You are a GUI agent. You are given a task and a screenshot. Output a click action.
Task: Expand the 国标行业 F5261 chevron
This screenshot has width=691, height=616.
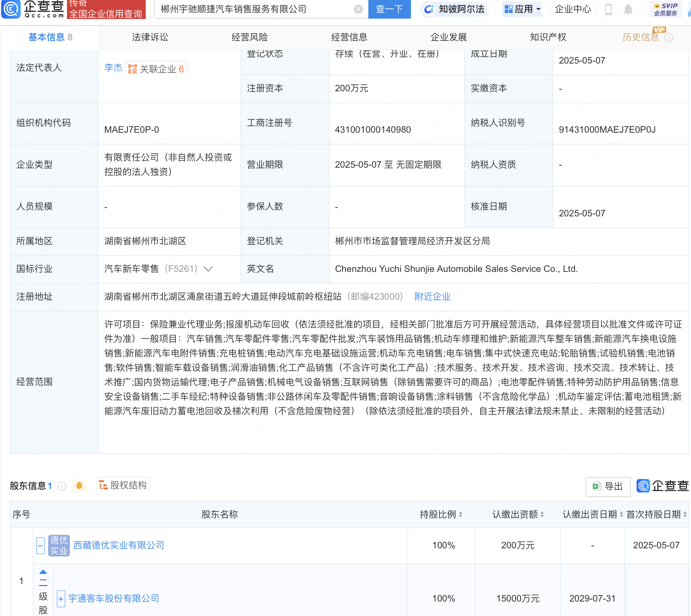tap(208, 269)
